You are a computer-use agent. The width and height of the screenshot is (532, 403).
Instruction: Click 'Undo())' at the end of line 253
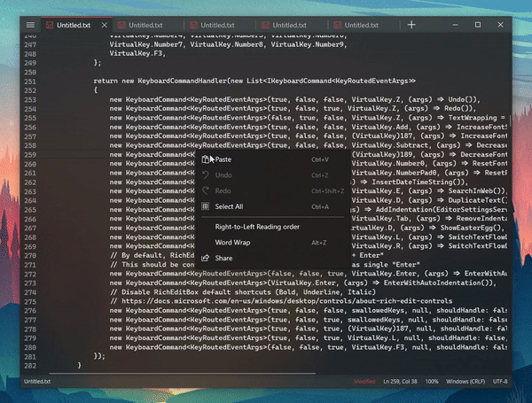[x=463, y=99]
